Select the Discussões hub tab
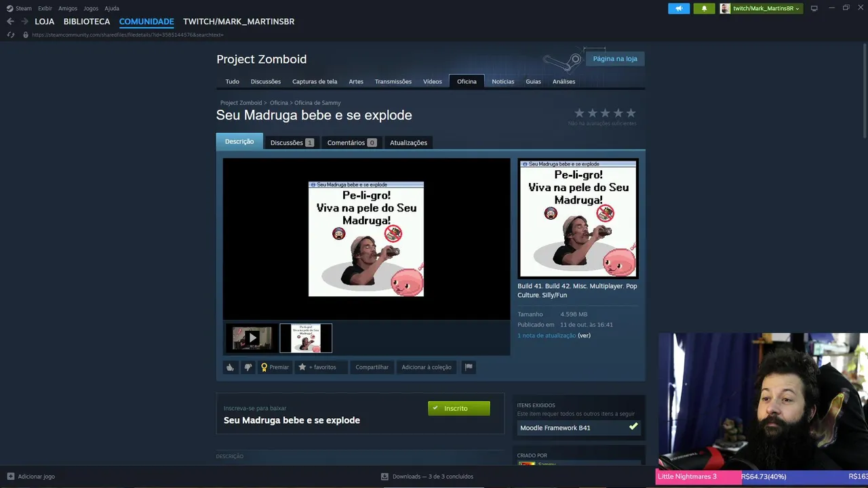 (266, 81)
